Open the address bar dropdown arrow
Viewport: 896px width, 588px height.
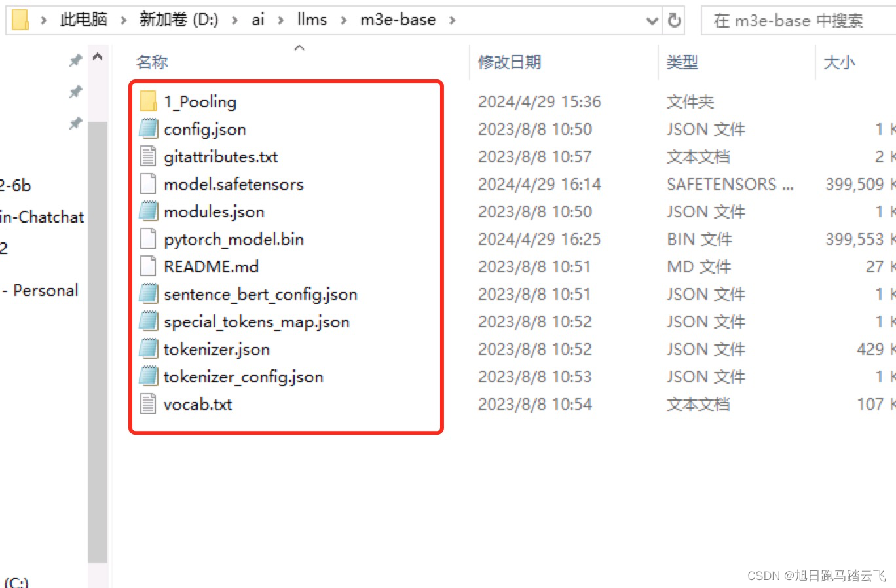pyautogui.click(x=652, y=20)
